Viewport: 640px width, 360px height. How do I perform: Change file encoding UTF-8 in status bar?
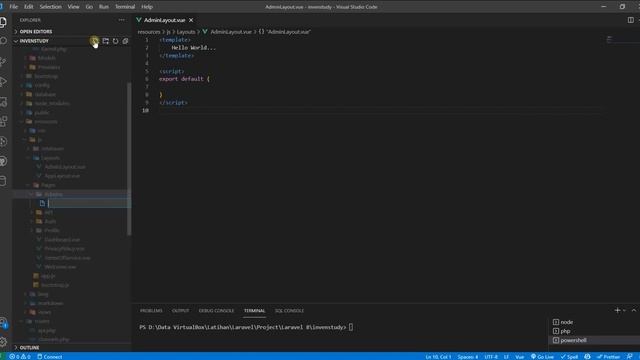point(491,356)
